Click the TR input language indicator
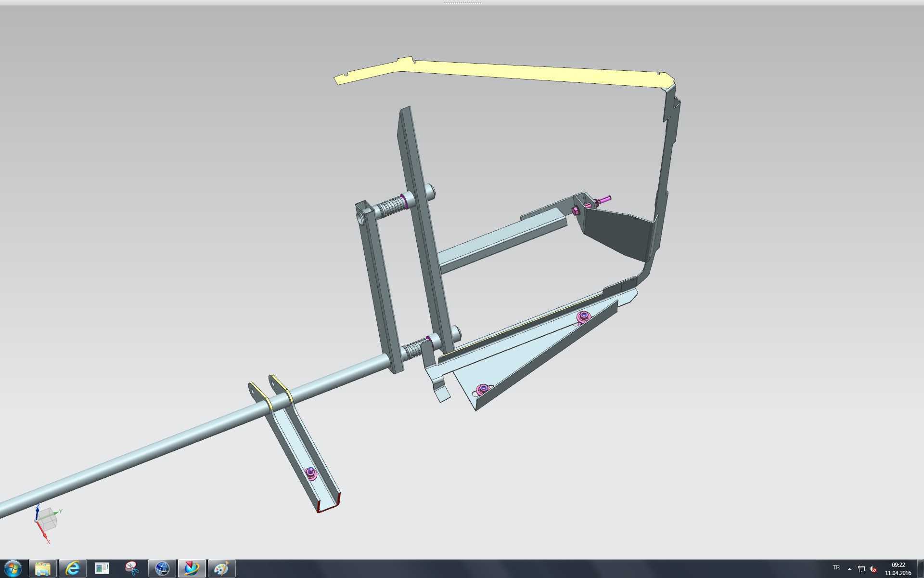924x578 pixels. tap(836, 567)
